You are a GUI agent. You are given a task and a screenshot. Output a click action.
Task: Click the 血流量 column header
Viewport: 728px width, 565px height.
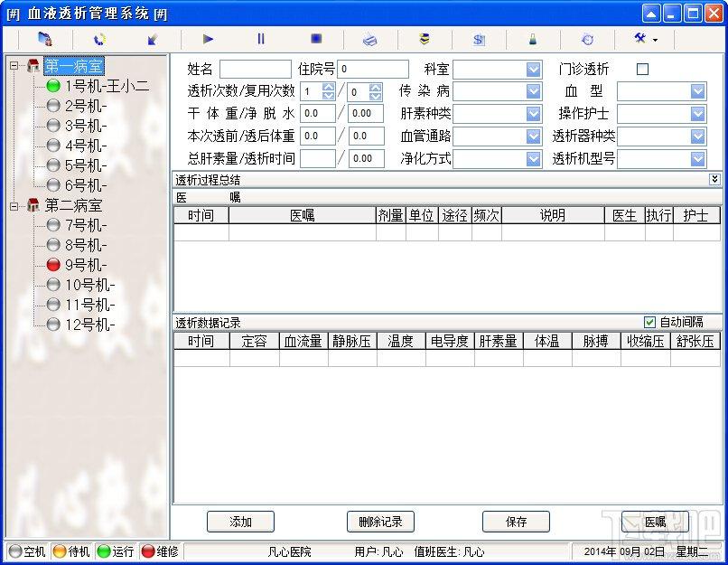303,341
